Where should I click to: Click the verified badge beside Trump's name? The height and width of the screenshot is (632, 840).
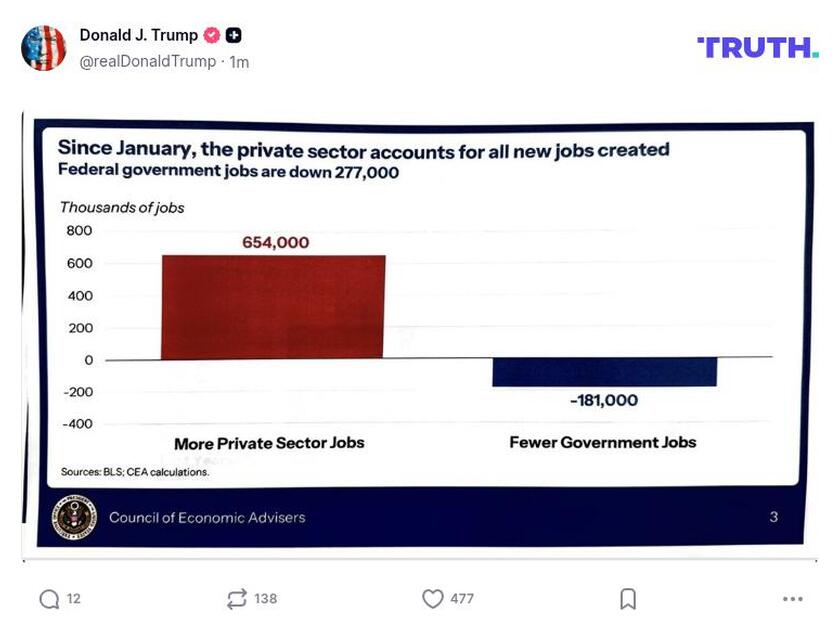pos(211,33)
